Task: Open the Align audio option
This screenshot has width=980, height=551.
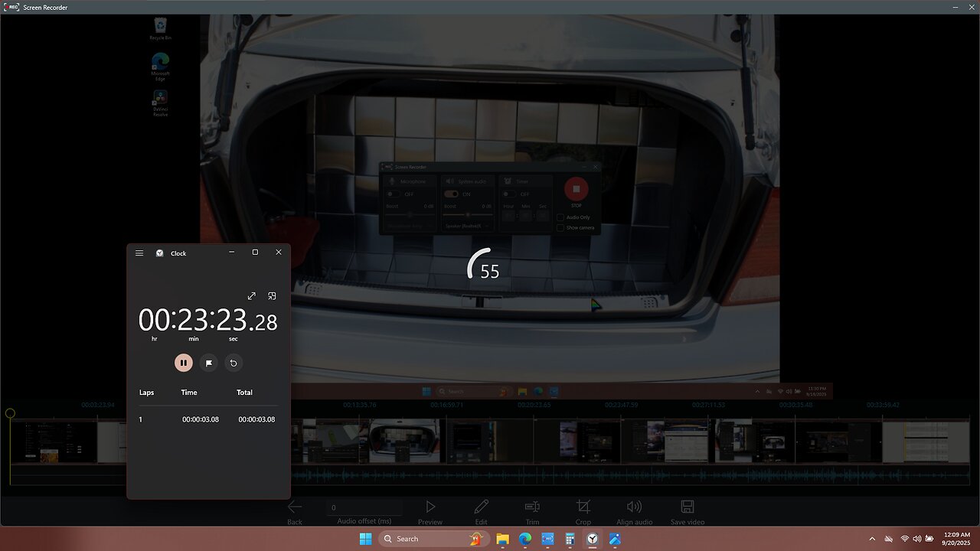Action: click(x=634, y=507)
